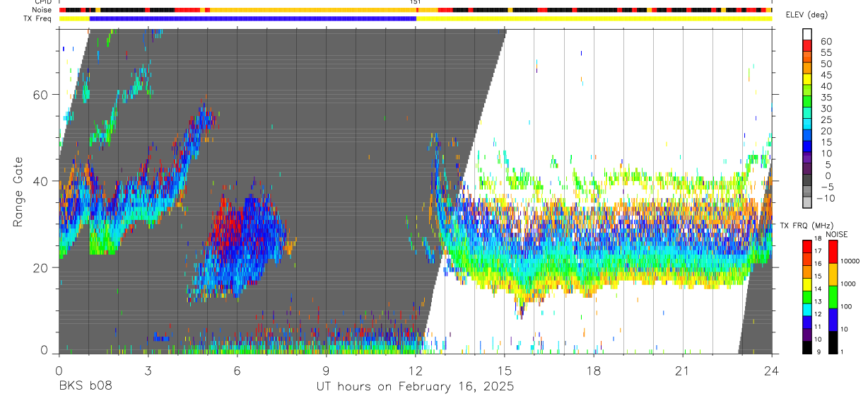The width and height of the screenshot is (868, 401).
Task: Pick the green NOISE band between 100 and 1000
Action: click(x=833, y=297)
